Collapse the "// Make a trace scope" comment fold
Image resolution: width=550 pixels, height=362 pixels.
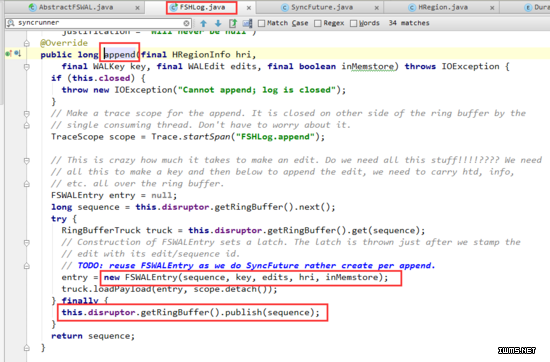(27, 114)
